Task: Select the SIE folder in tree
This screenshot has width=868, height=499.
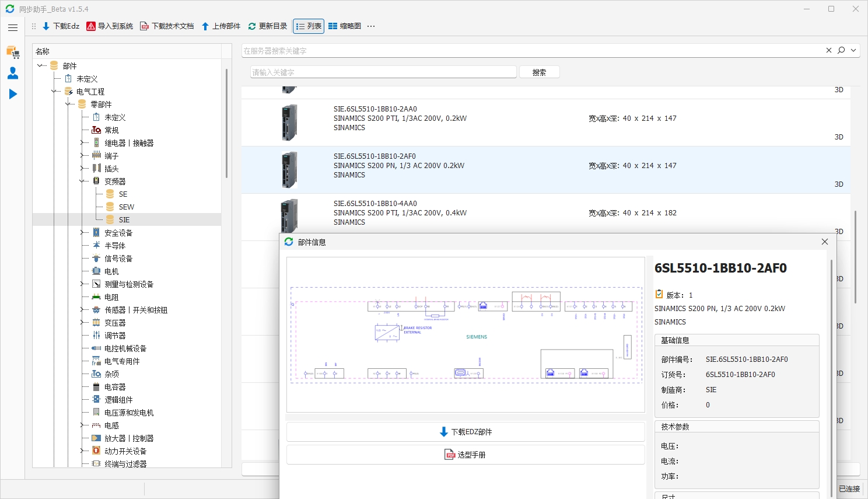Action: (124, 219)
